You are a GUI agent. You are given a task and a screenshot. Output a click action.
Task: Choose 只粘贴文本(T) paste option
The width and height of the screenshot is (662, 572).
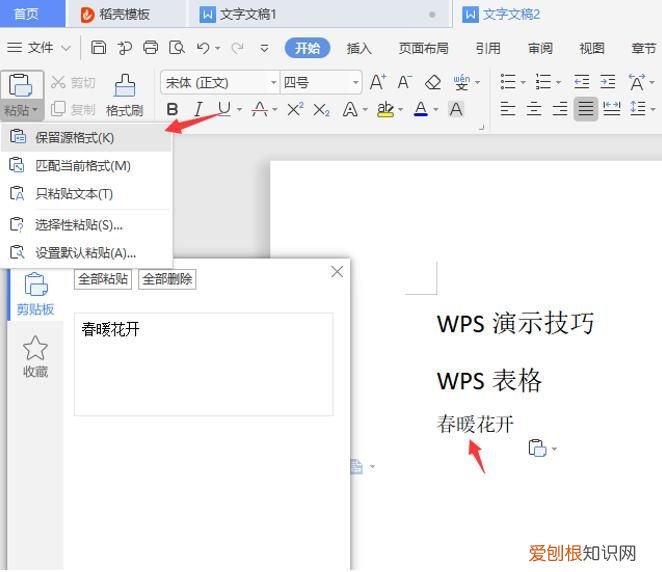click(87, 194)
